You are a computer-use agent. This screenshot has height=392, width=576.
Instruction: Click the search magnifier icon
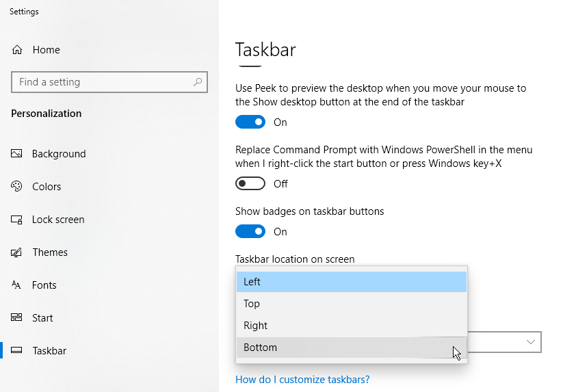tap(198, 81)
